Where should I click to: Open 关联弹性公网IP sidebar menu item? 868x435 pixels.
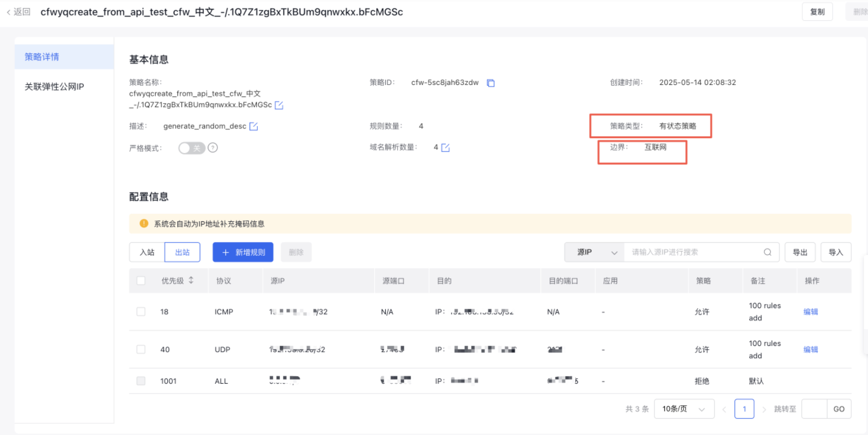pyautogui.click(x=54, y=87)
